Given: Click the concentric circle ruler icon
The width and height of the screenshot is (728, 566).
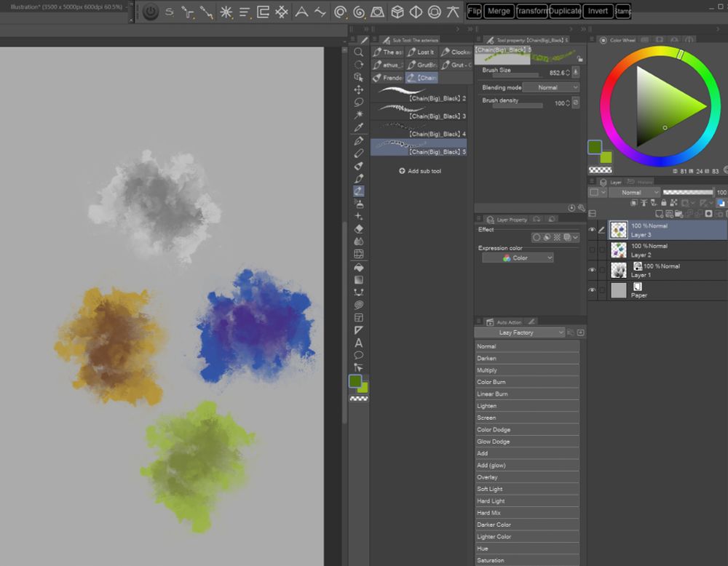Looking at the screenshot, I should 340,12.
